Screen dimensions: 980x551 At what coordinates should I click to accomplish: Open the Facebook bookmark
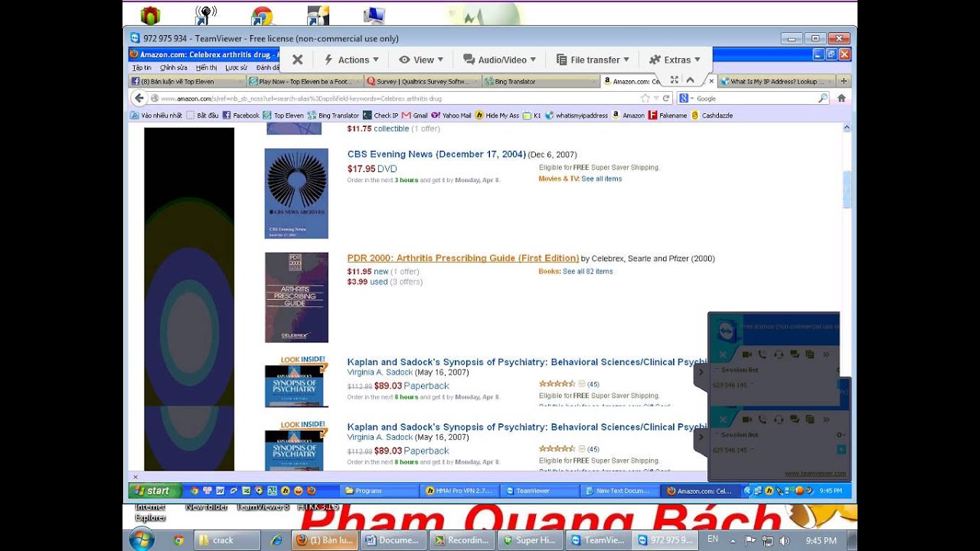click(241, 116)
